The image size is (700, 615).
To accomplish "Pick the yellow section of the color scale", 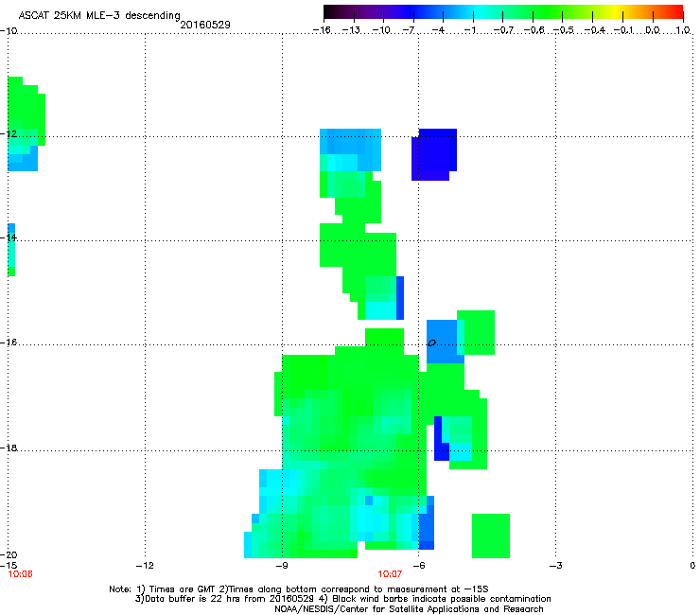I will (617, 11).
